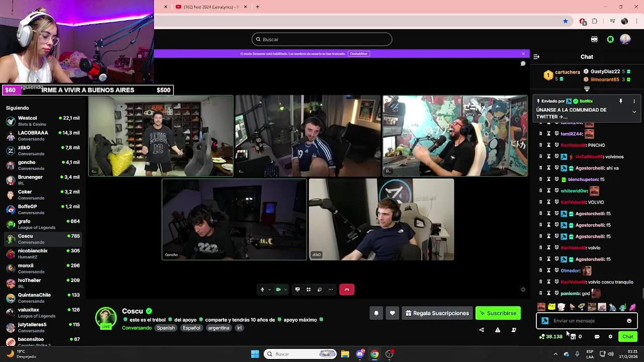644x362 pixels.
Task: Open goncho channel in sidebar
Action: pyautogui.click(x=43, y=165)
